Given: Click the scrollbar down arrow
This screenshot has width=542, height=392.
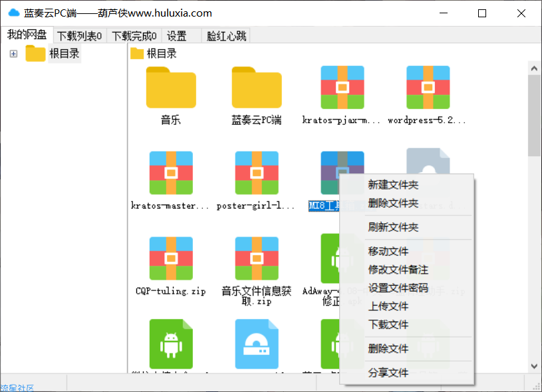Looking at the screenshot, I should (535, 367).
